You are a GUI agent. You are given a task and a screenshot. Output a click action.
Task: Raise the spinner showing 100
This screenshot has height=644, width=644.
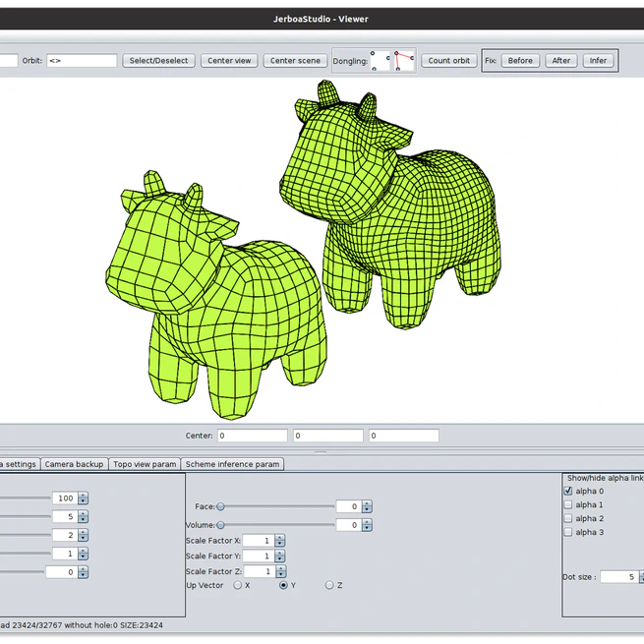tap(83, 496)
